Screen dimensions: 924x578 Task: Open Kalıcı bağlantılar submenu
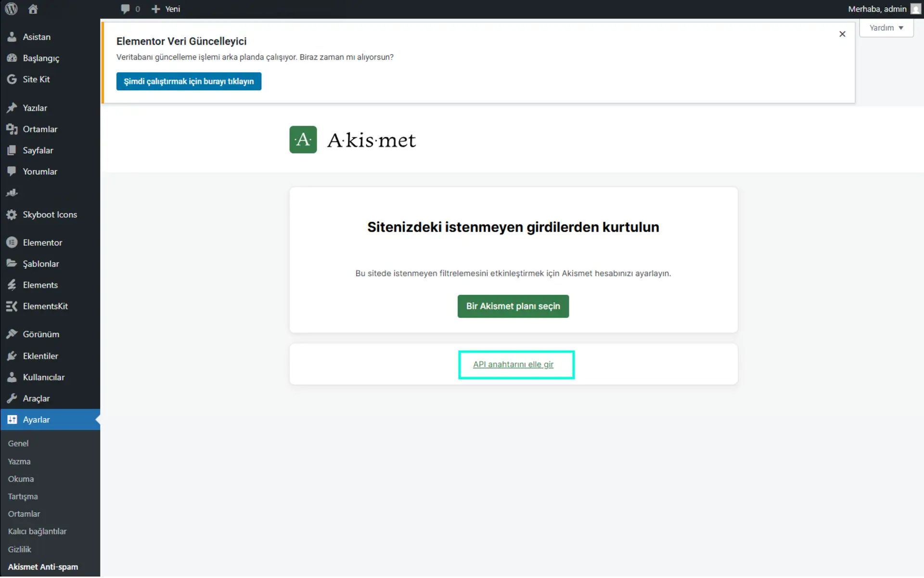click(x=37, y=531)
